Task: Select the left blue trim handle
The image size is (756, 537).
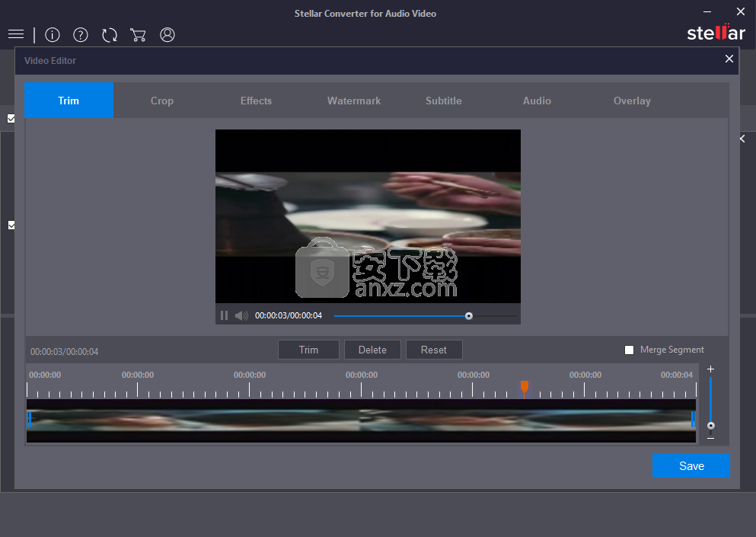Action: tap(29, 419)
